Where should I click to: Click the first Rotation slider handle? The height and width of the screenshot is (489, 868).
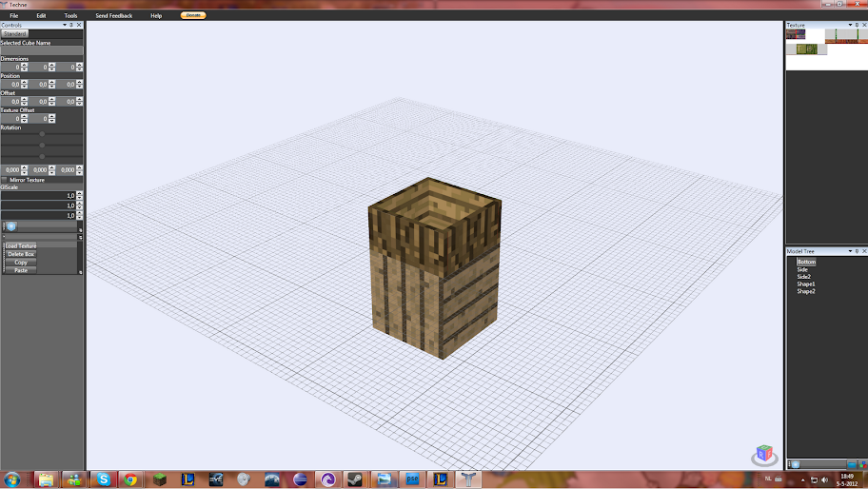click(x=42, y=134)
